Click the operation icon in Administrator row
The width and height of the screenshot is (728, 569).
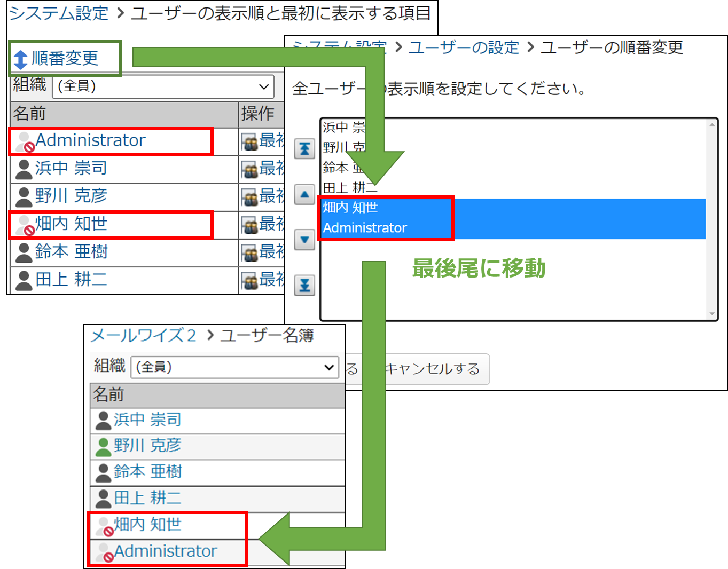pos(249,142)
